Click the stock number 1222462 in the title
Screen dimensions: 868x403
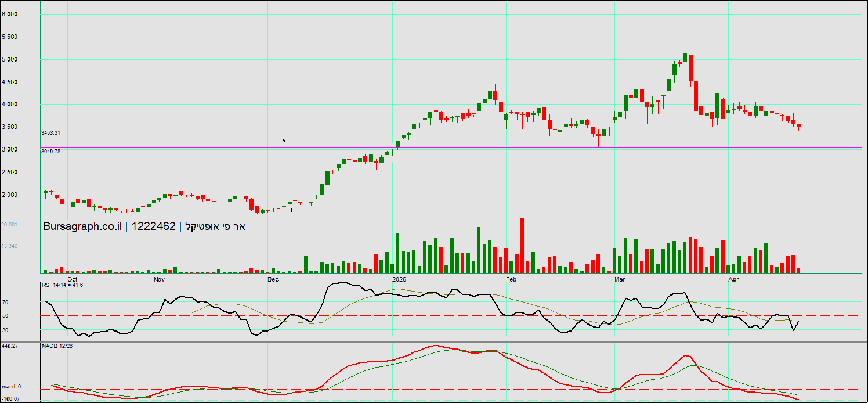point(154,227)
